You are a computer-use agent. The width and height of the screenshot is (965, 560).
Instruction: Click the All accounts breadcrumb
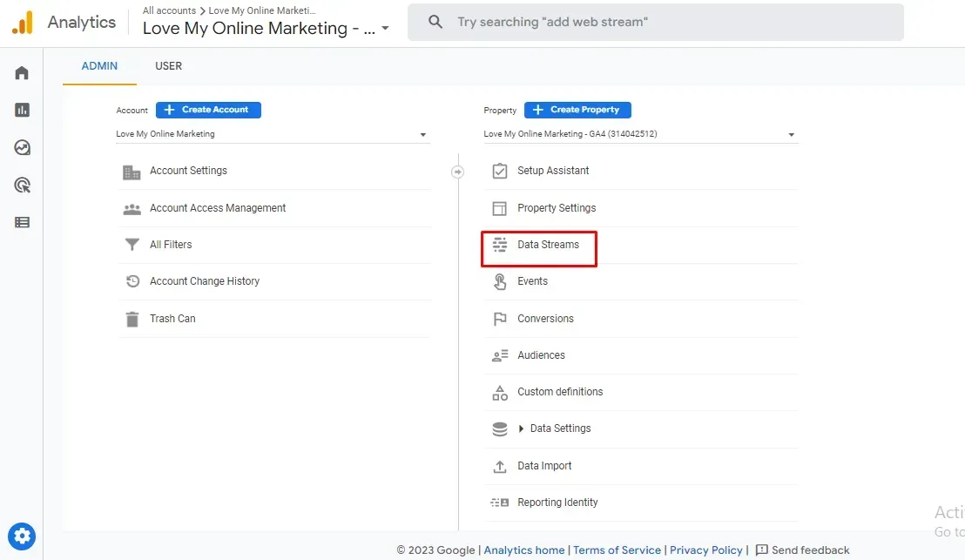169,10
